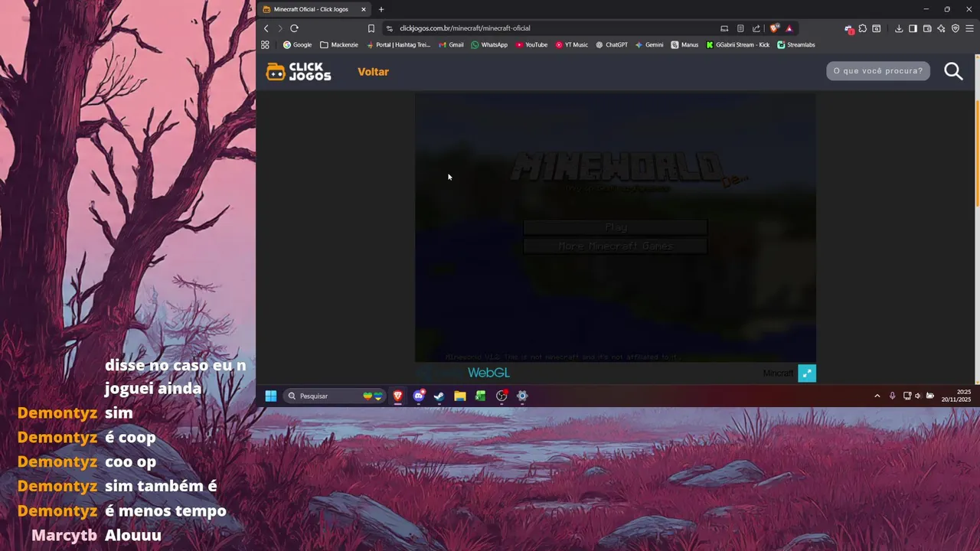Open the Windows Start menu
Viewport: 980px width, 551px height.
pyautogui.click(x=271, y=396)
